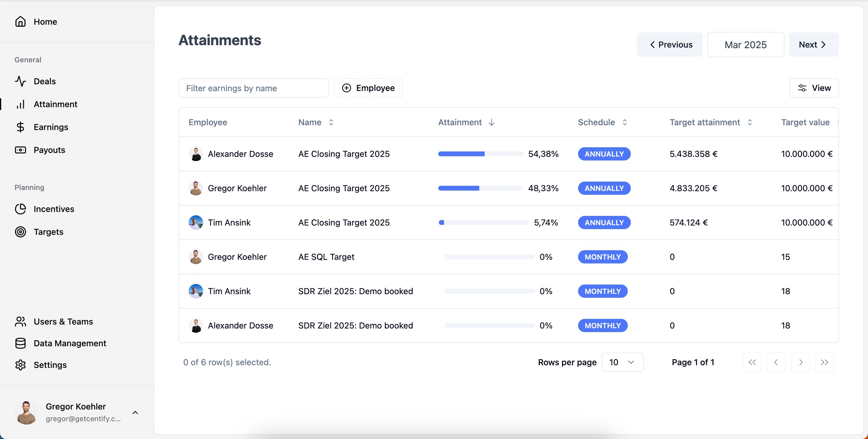Click Users & Teams people icon

point(20,322)
